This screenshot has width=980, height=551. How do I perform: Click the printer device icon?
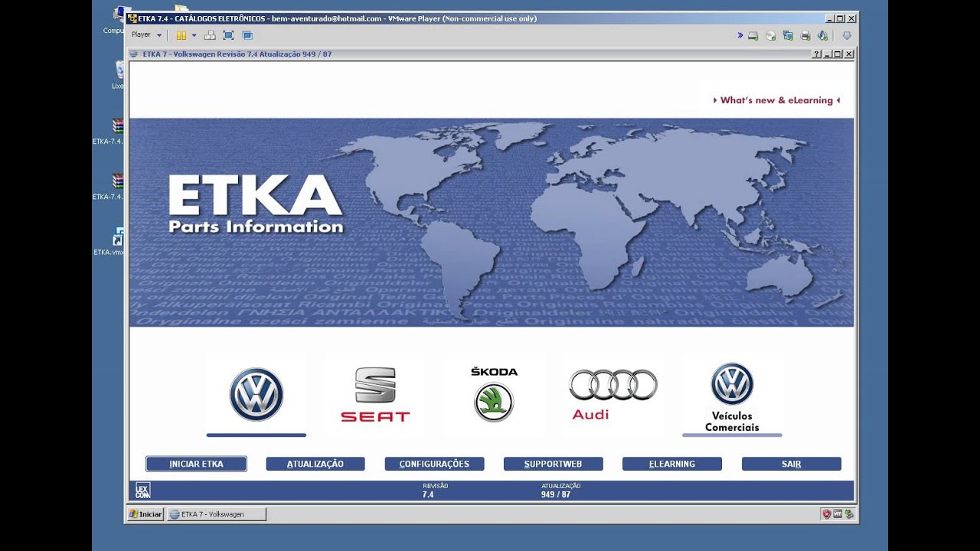point(805,35)
